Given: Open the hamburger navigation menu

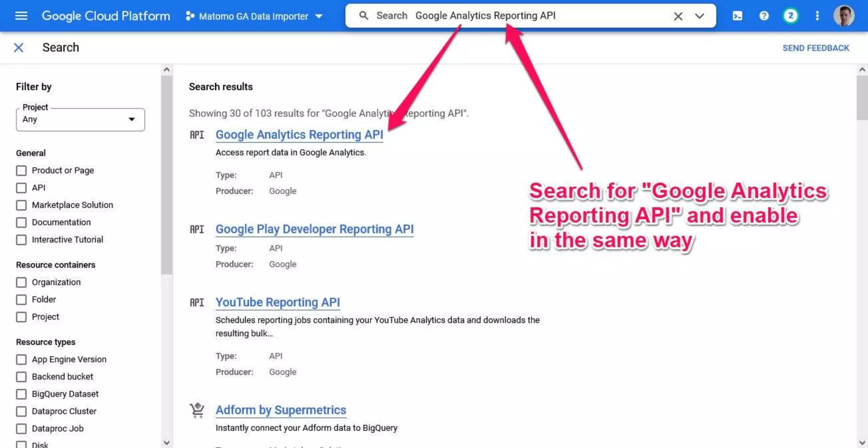Looking at the screenshot, I should tap(21, 16).
